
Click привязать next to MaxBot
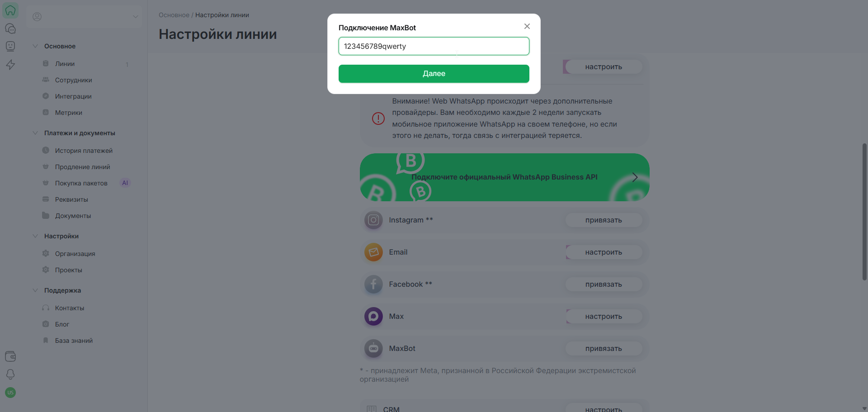(604, 349)
